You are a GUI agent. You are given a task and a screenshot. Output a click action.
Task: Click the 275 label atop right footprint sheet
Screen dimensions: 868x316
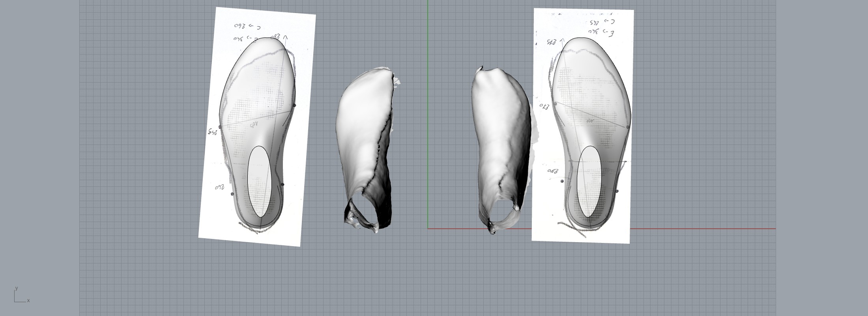click(551, 42)
